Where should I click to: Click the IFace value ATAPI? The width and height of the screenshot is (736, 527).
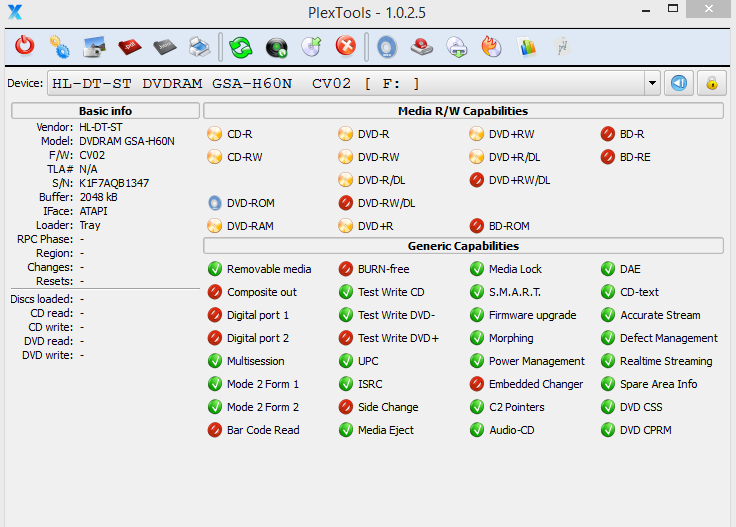click(93, 211)
